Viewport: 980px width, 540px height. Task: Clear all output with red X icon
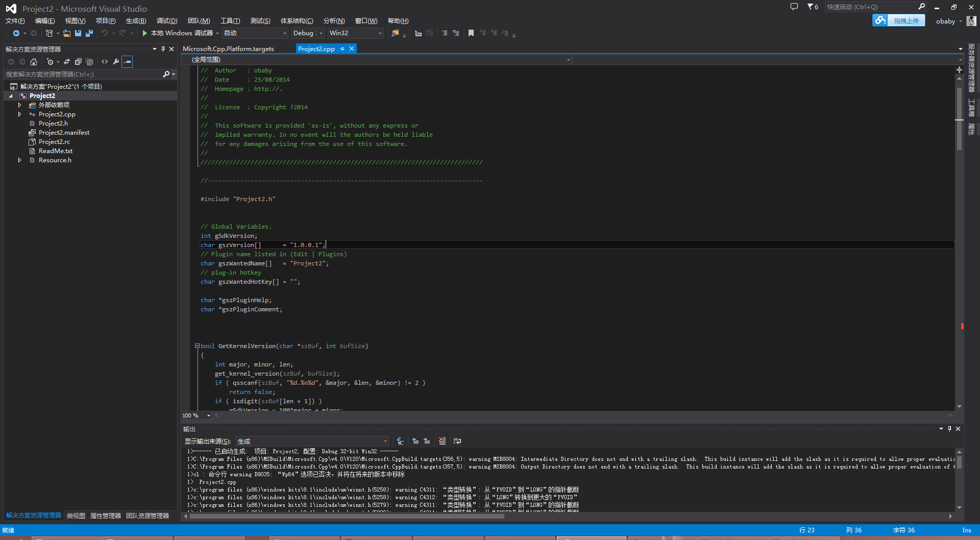point(442,441)
